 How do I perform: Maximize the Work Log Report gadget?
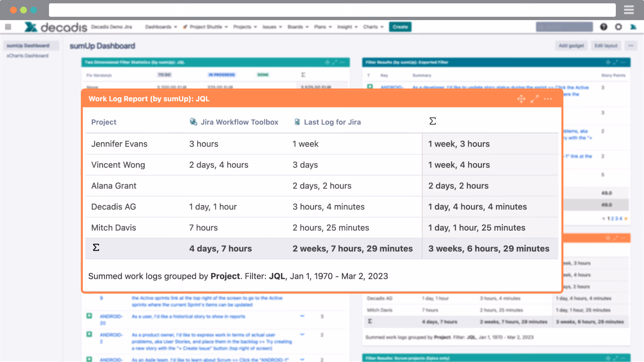pos(535,99)
